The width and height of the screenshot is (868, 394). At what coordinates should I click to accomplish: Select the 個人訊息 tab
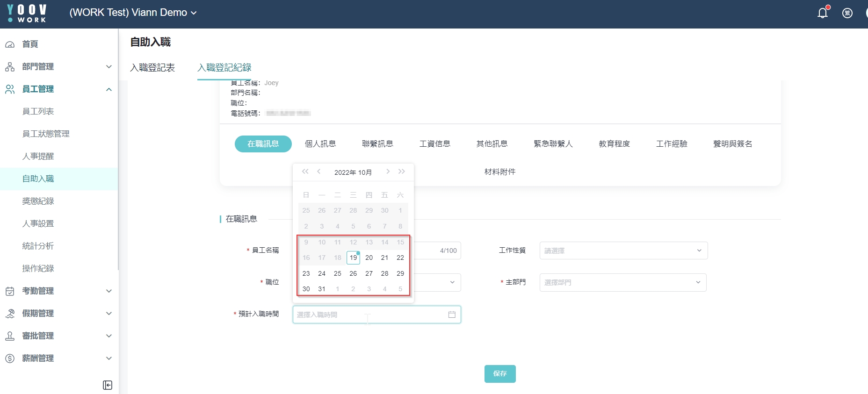pos(320,144)
